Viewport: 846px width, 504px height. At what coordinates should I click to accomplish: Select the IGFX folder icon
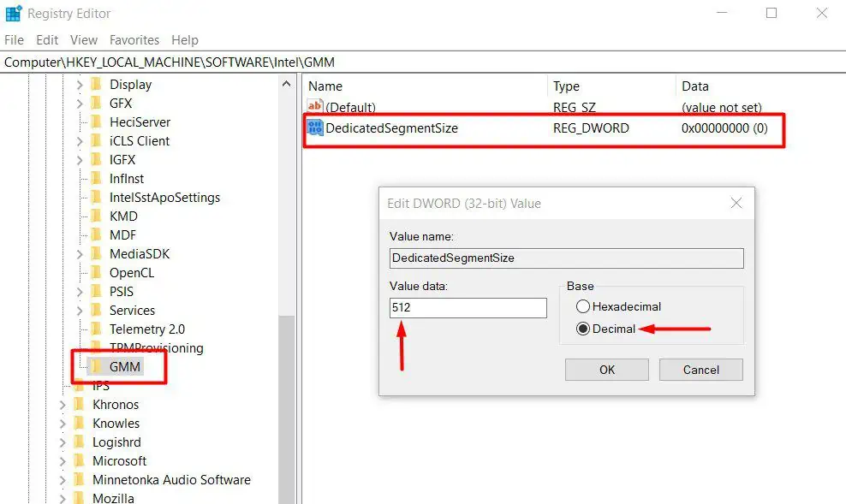point(97,159)
